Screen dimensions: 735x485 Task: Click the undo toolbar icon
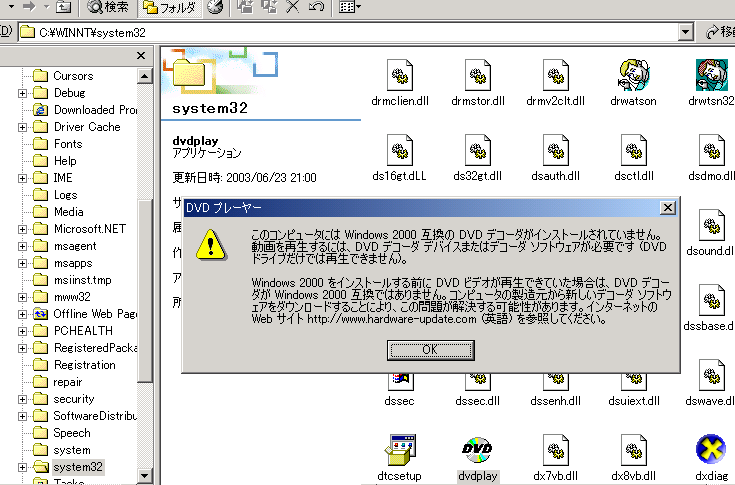pos(316,6)
